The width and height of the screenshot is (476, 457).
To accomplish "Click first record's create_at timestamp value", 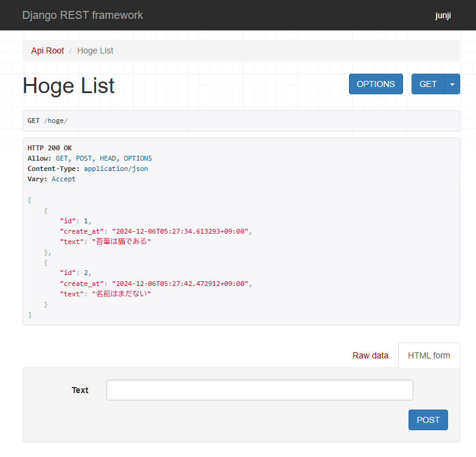I will pyautogui.click(x=180, y=231).
